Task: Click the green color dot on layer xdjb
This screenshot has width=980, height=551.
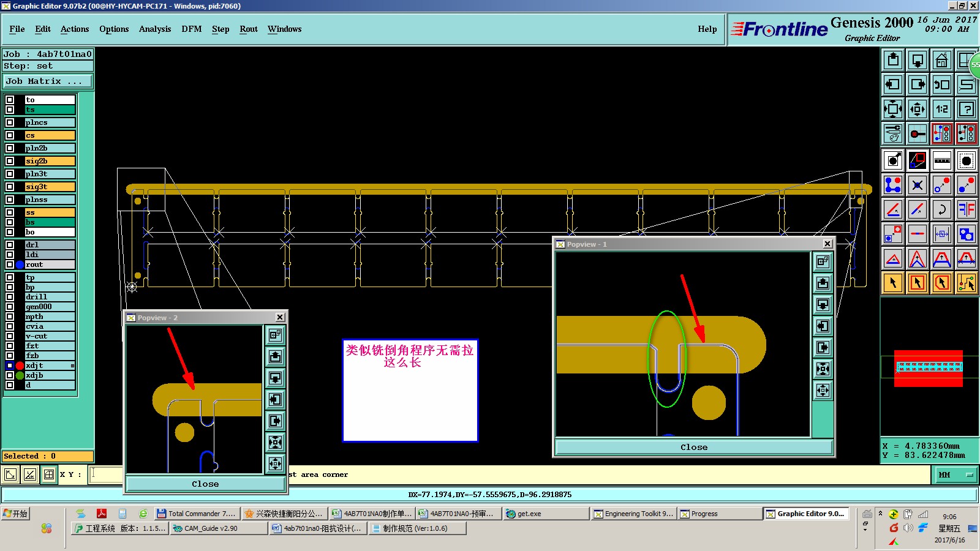Action: click(20, 375)
